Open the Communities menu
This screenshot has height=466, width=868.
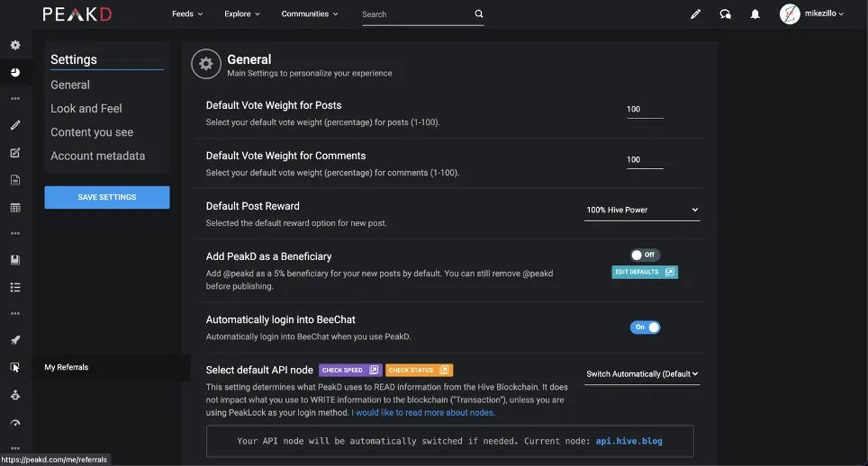310,13
